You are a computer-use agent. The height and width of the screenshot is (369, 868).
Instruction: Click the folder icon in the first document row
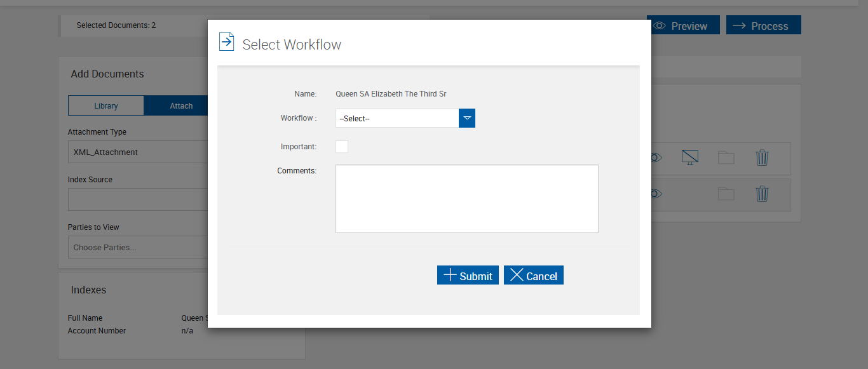726,158
